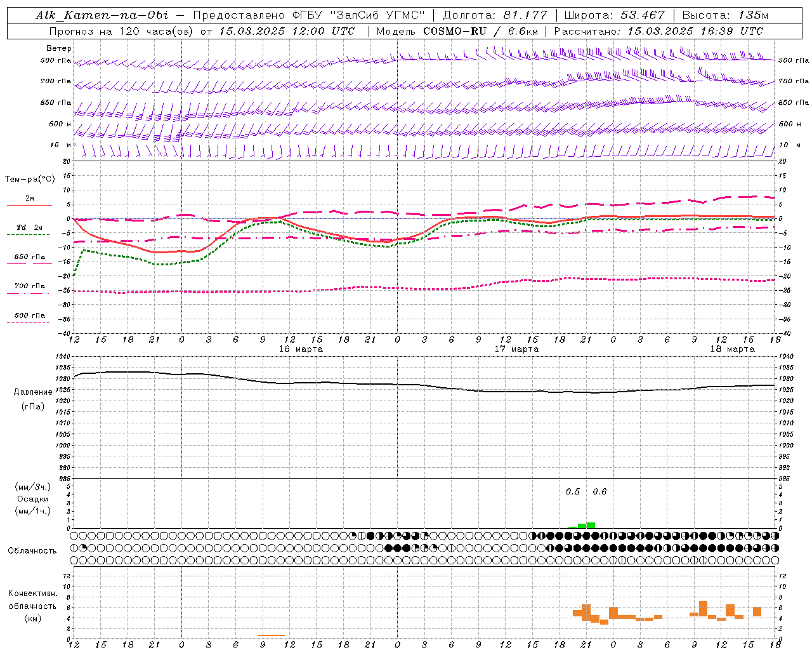Select the forecast start 15.03.2025 12:00 UTC
The width and height of the screenshot is (812, 650).
287,31
